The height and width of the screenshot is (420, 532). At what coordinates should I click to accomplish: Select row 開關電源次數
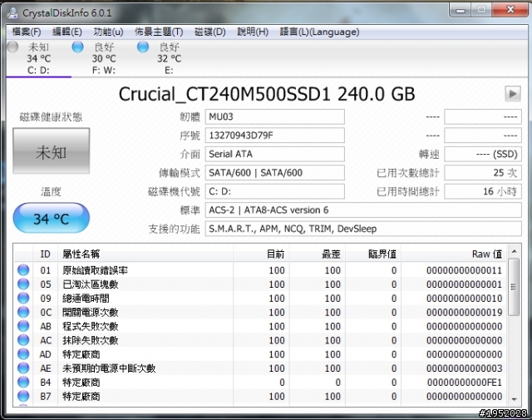(260, 312)
